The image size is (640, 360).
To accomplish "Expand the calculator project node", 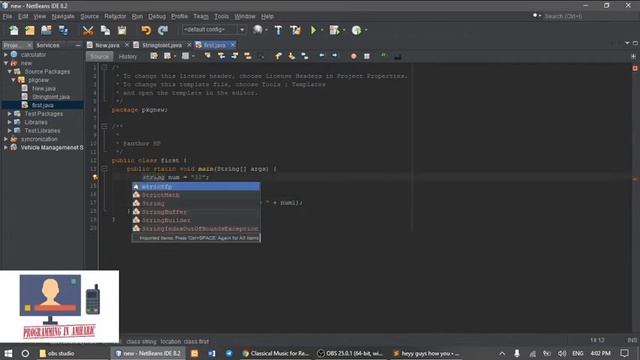I will tap(6, 55).
